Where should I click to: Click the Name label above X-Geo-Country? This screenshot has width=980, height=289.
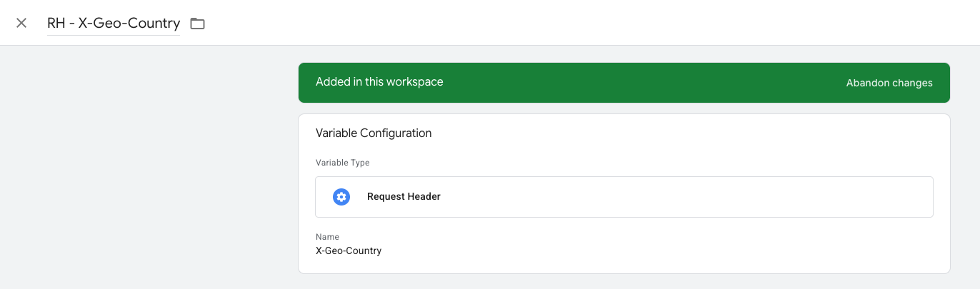pyautogui.click(x=327, y=236)
